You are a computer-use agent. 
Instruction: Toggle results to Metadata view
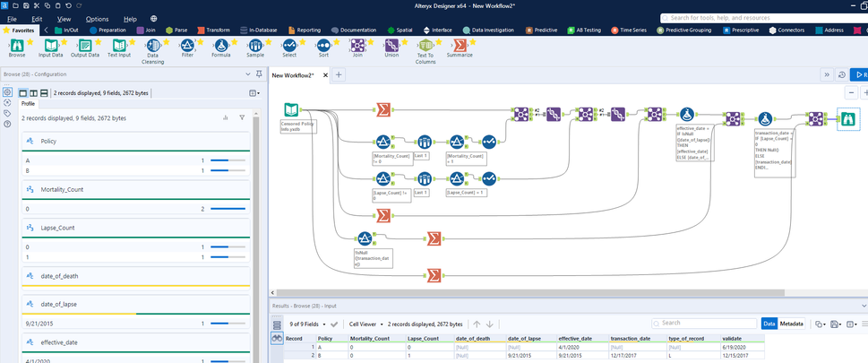(x=791, y=324)
